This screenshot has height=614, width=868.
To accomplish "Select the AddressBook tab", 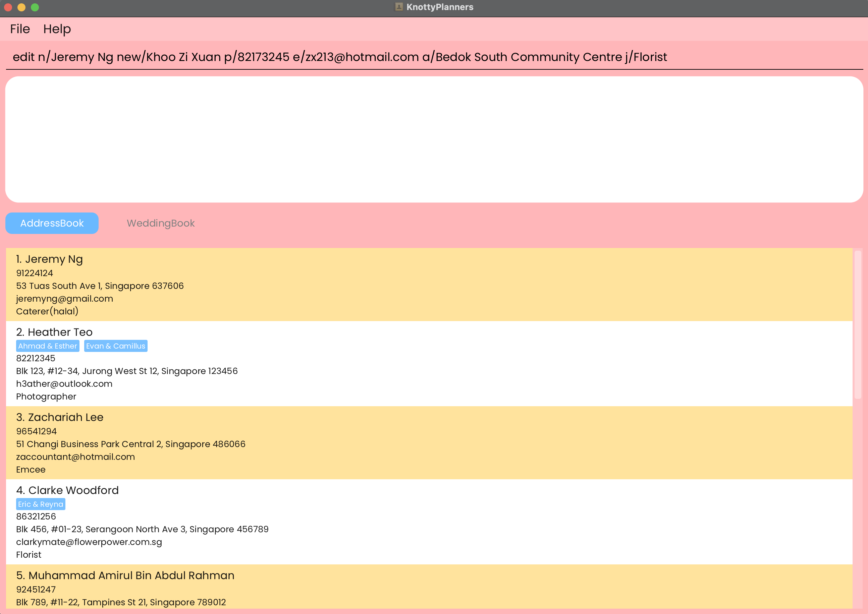I will pyautogui.click(x=52, y=223).
